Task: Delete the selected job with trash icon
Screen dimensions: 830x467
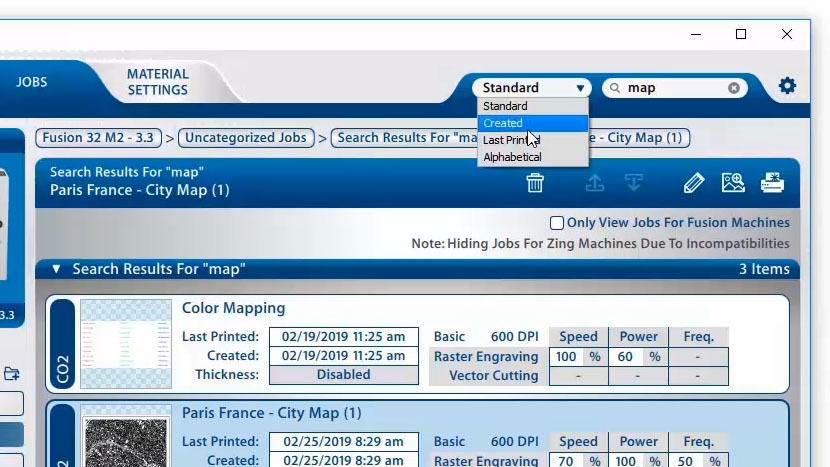Action: point(535,183)
